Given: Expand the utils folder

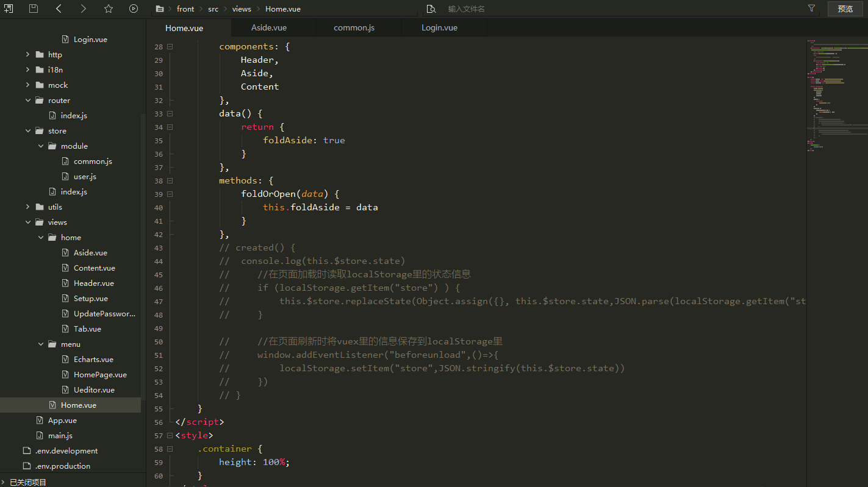Looking at the screenshot, I should 27,207.
